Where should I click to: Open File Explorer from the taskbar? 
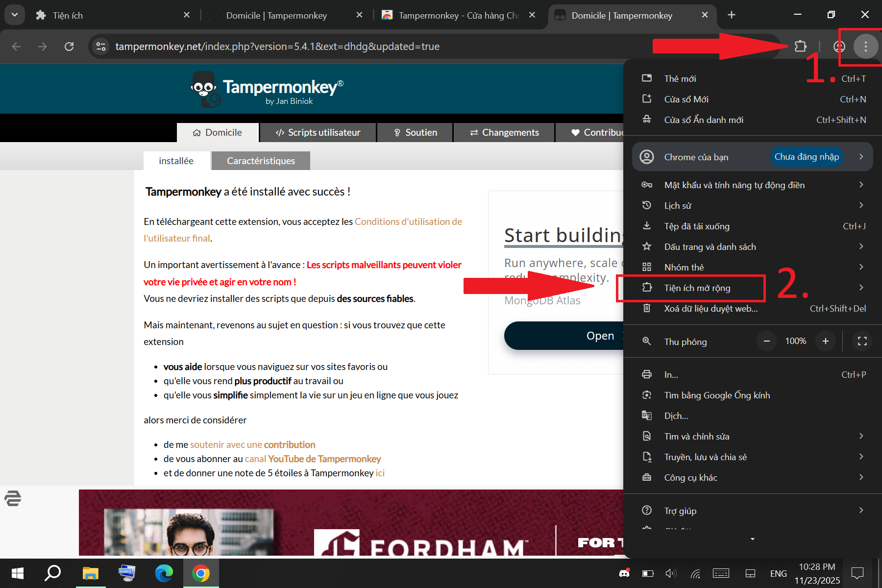pos(90,573)
